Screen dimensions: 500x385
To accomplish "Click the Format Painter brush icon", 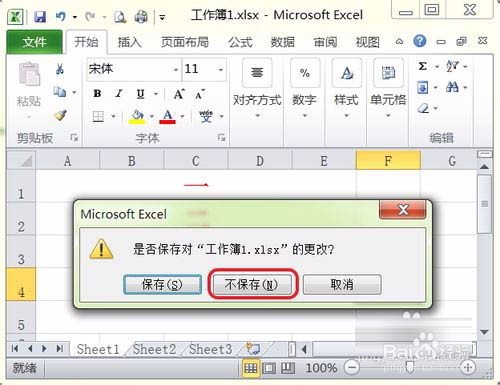I will pos(60,115).
